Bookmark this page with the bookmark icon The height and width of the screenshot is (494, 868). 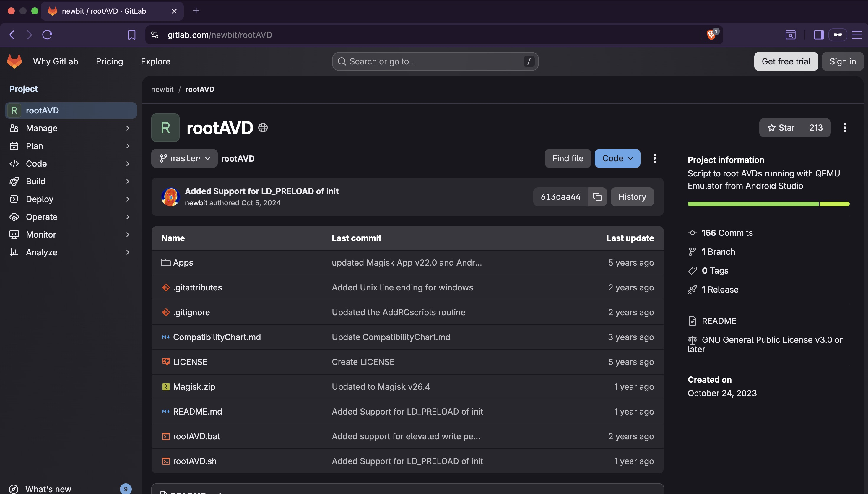pyautogui.click(x=131, y=35)
